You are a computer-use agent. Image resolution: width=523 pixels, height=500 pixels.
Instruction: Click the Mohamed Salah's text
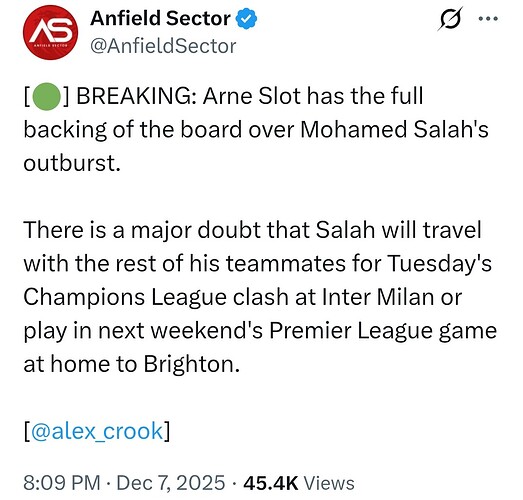[x=394, y=129]
